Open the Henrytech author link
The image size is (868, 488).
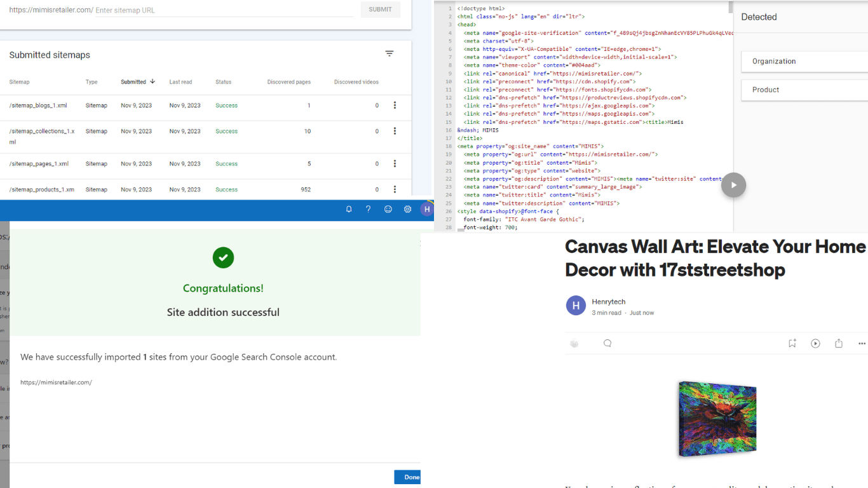pyautogui.click(x=609, y=302)
